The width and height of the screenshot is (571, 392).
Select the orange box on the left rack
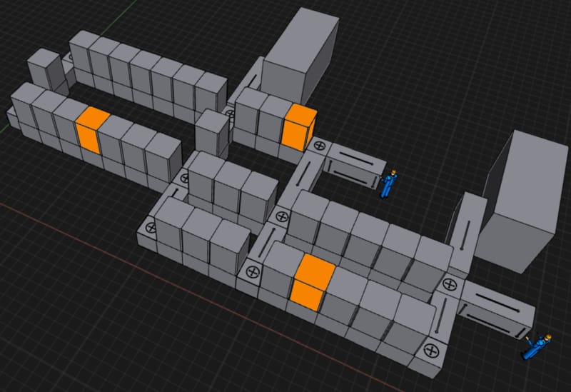(93, 130)
